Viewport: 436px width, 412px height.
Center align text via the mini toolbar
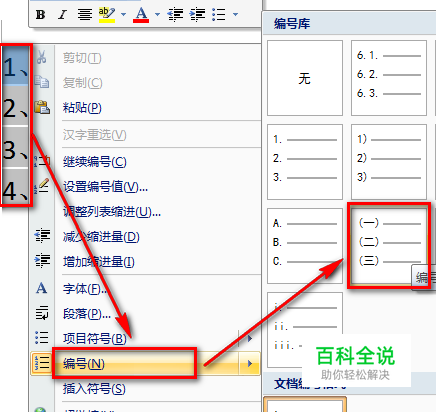tap(85, 15)
